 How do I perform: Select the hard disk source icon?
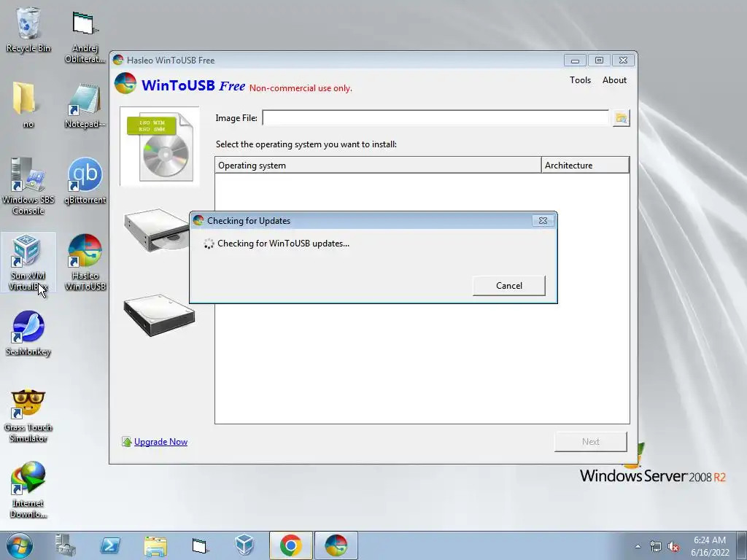(x=159, y=315)
